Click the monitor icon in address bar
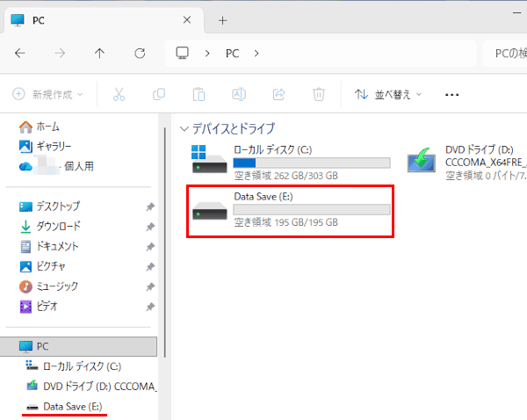This screenshot has height=420, width=527. (x=183, y=53)
